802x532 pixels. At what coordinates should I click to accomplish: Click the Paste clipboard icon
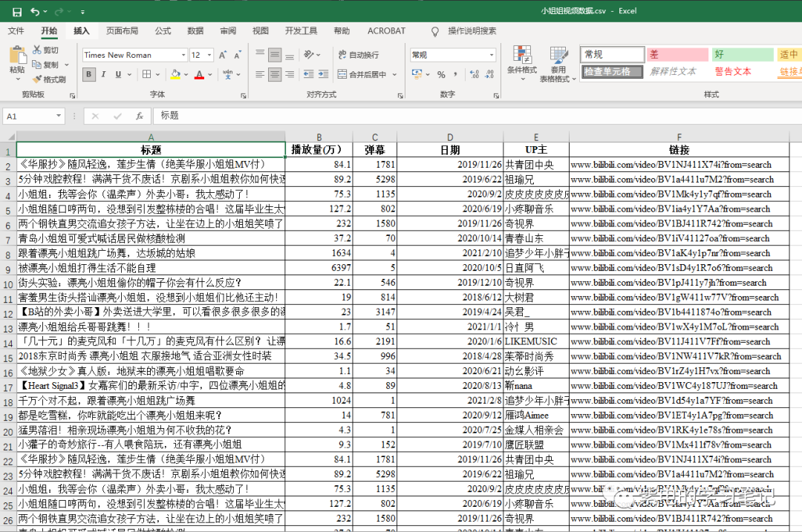(x=17, y=55)
